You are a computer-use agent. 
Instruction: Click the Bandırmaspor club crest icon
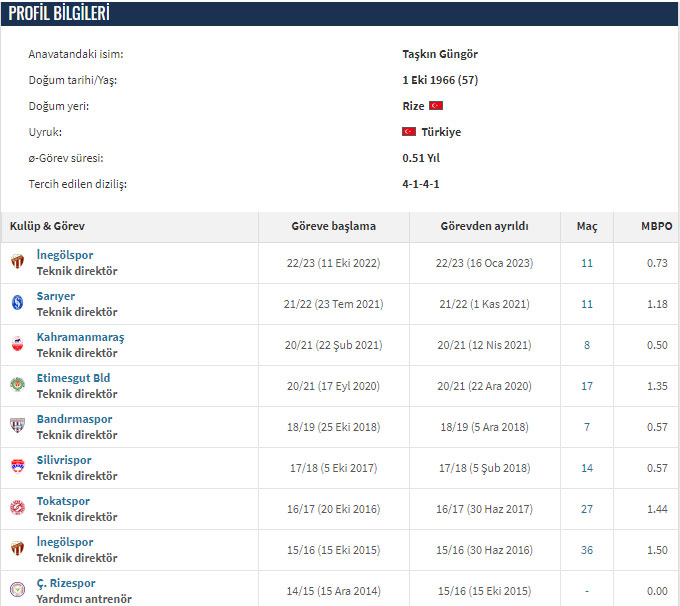tap(17, 426)
